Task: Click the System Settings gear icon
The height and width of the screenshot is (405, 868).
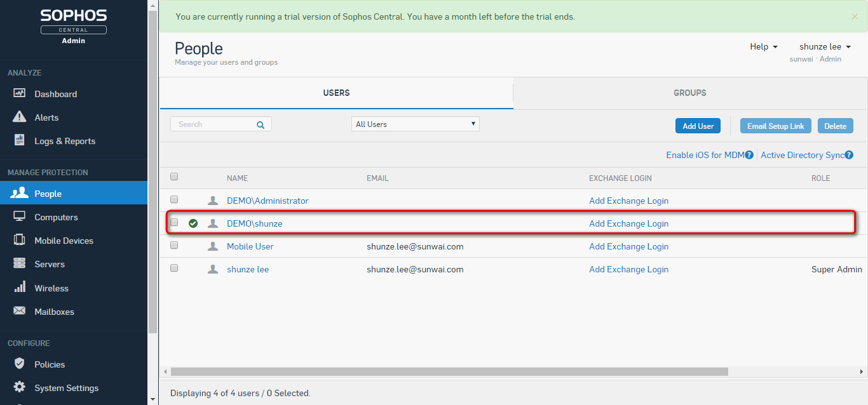Action: pyautogui.click(x=20, y=387)
